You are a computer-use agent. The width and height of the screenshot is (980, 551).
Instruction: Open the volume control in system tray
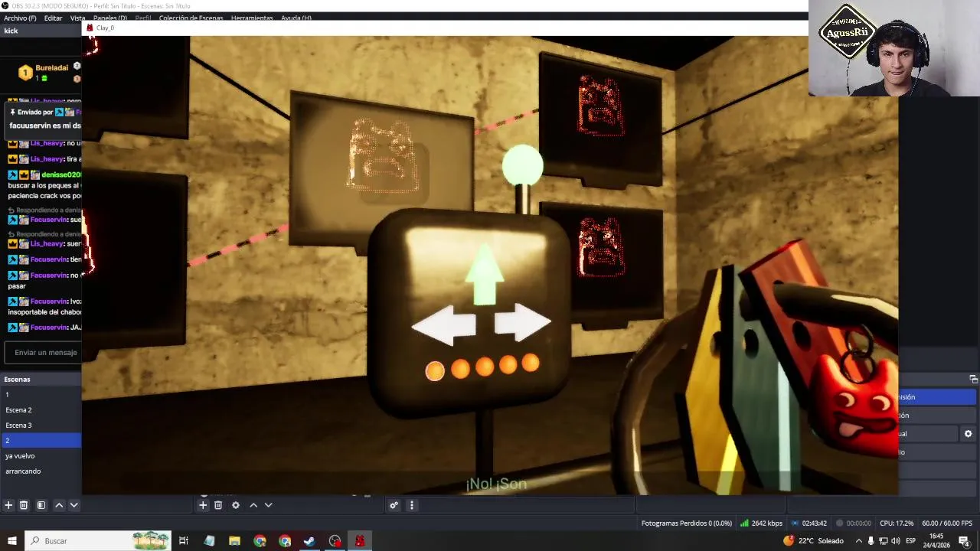point(897,541)
